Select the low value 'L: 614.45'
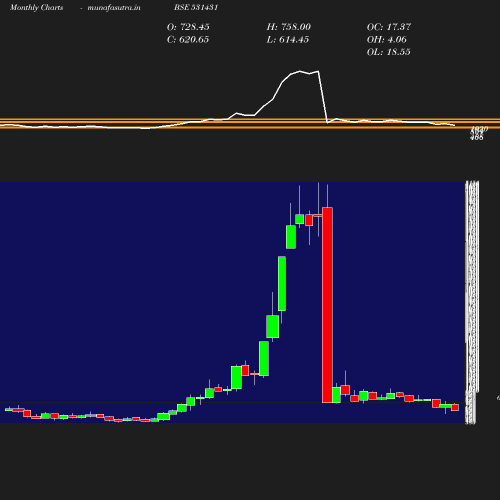This screenshot has height=500, width=500. [288, 40]
